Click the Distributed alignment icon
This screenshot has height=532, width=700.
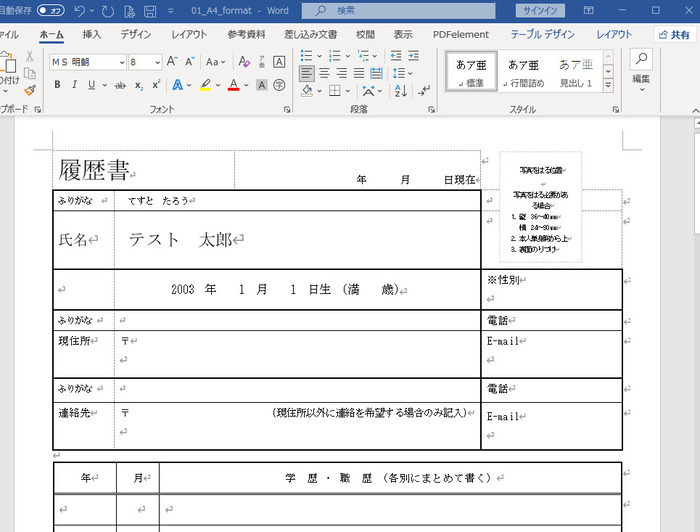(376, 73)
